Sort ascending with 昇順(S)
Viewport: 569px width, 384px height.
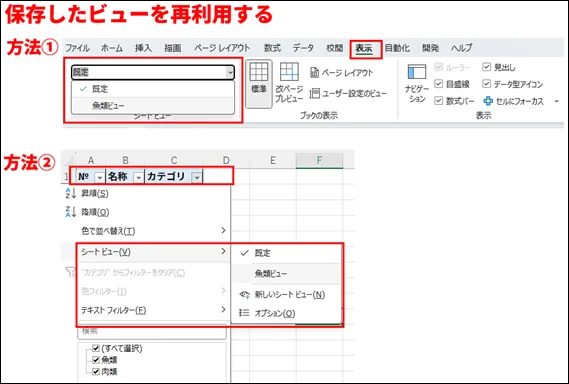tap(147, 193)
